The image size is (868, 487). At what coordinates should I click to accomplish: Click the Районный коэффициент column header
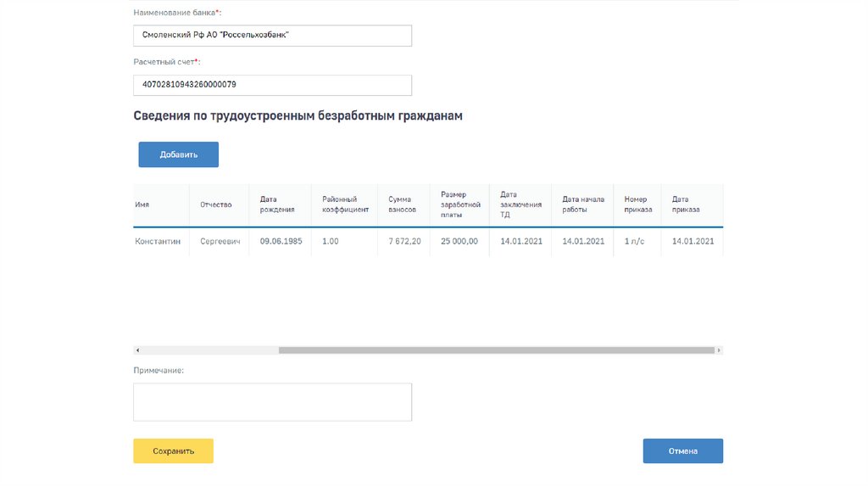[345, 204]
